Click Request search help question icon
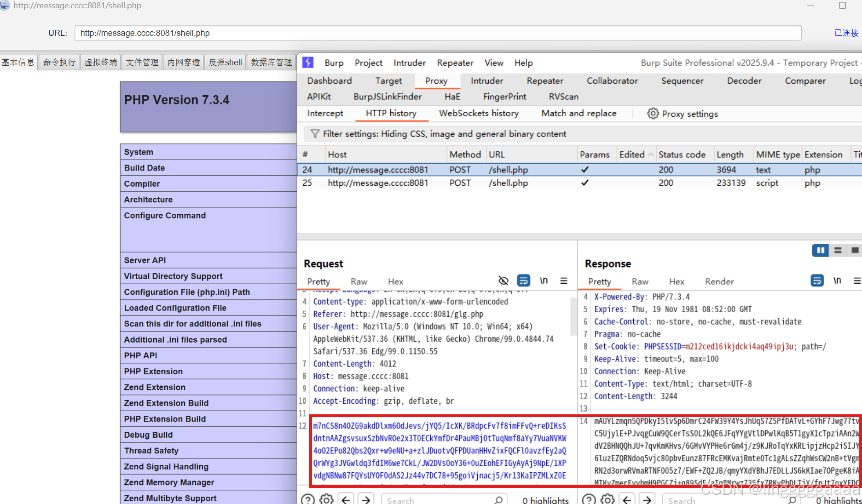Image resolution: width=862 pixels, height=504 pixels. 308,499
